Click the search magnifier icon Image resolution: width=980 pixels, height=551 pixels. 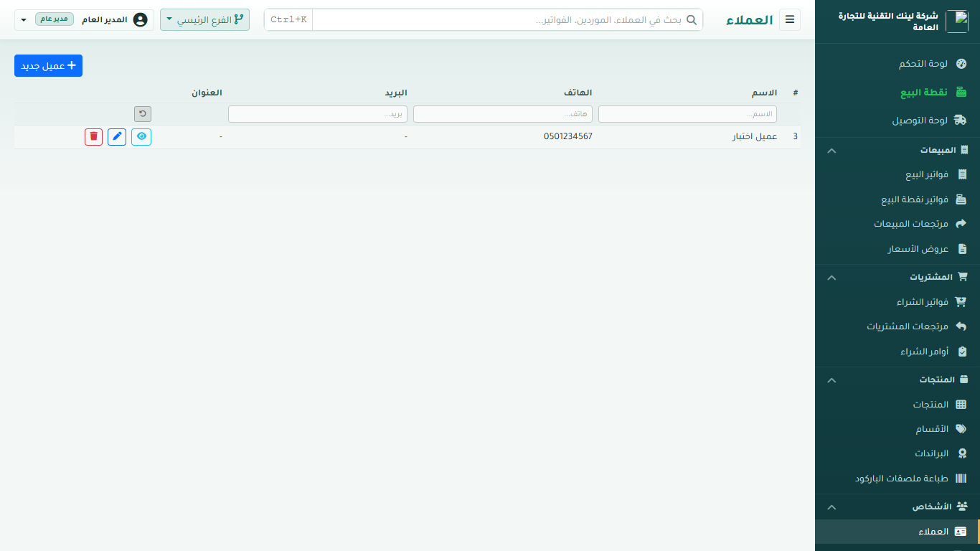692,20
